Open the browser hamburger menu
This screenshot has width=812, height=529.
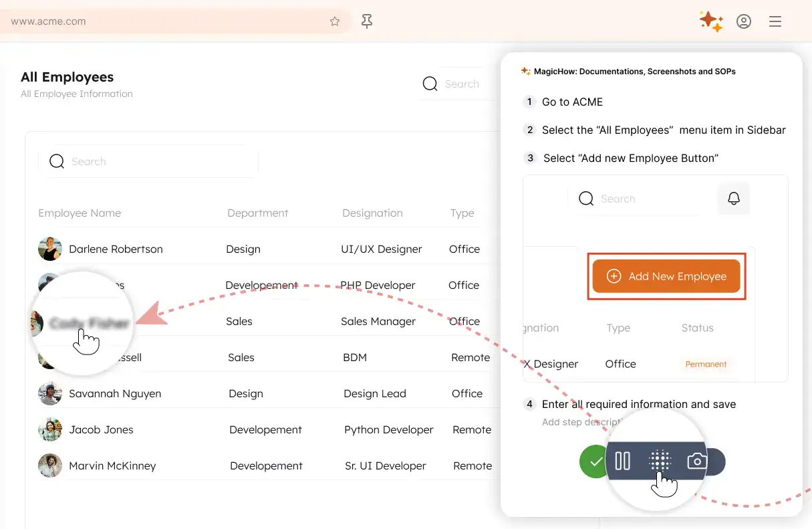775,21
